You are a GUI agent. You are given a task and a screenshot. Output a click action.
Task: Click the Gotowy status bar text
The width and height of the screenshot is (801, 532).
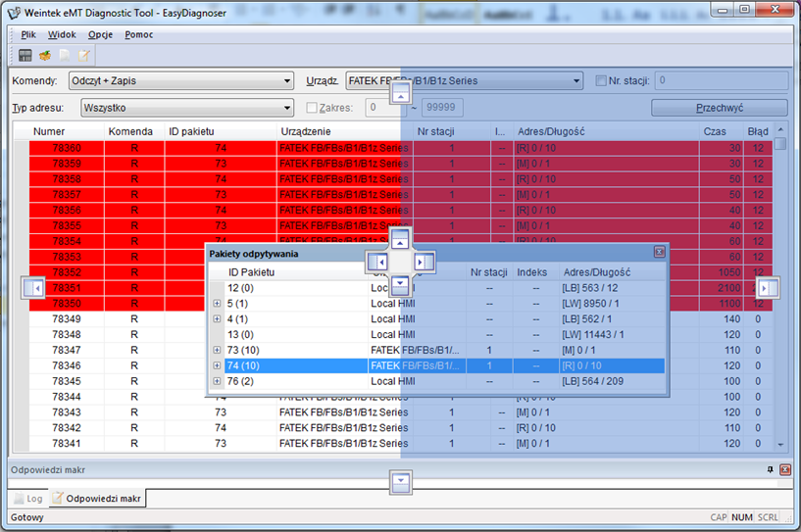(x=27, y=517)
